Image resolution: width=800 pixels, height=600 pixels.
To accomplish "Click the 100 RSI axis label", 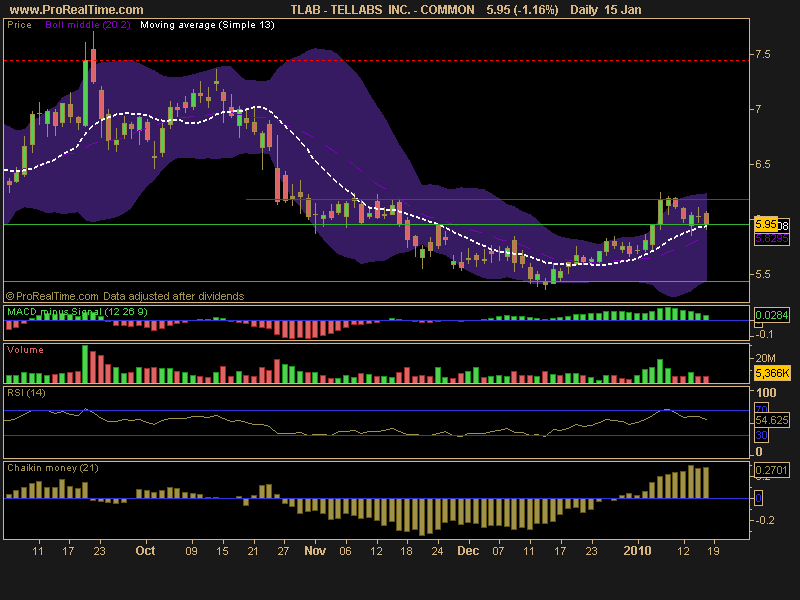I will click(766, 393).
